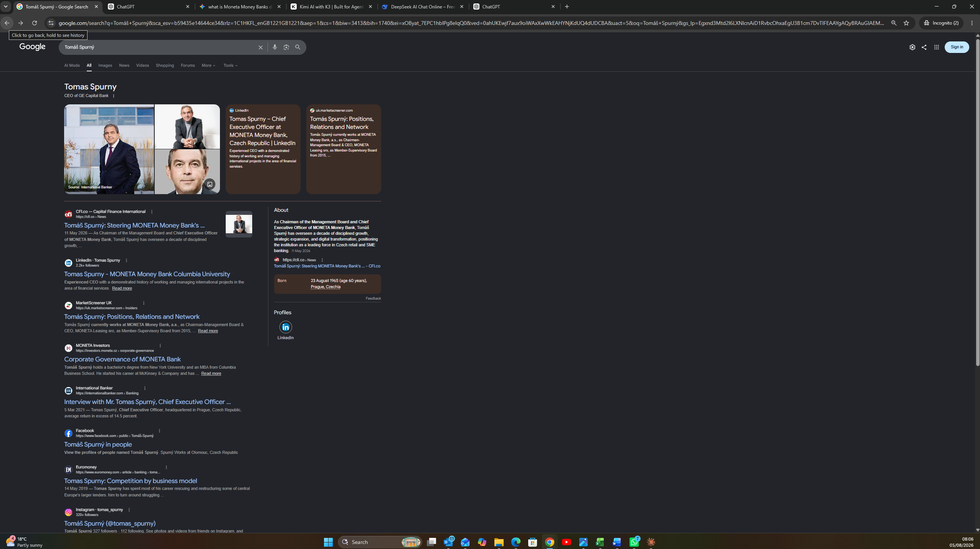The height and width of the screenshot is (549, 980).
Task: Switch to the Moneta Money Banks browser tab
Action: pyautogui.click(x=240, y=7)
